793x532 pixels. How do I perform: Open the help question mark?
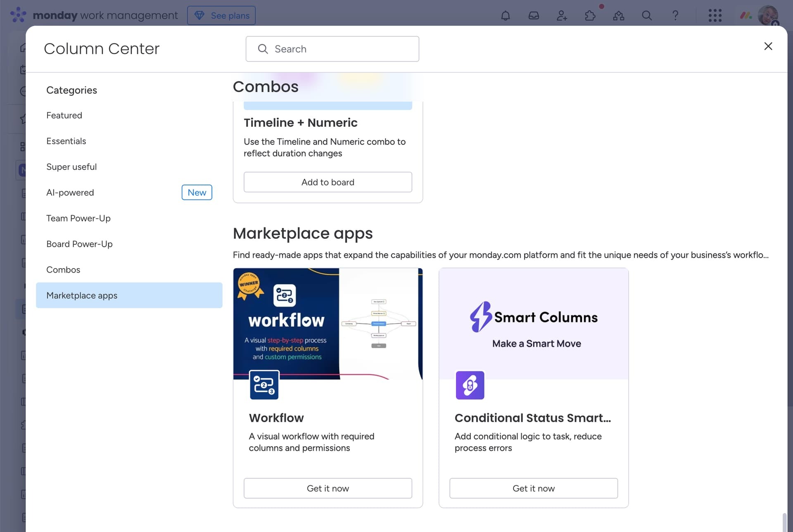[675, 16]
